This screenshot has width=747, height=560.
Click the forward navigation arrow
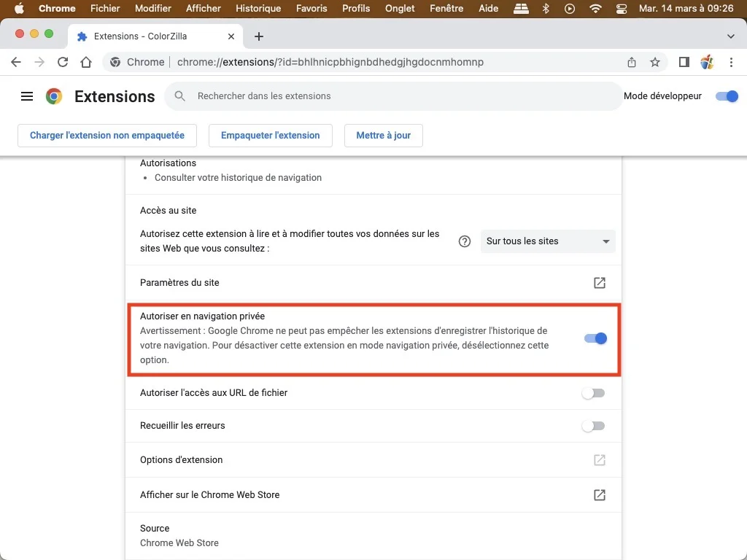[x=39, y=62]
